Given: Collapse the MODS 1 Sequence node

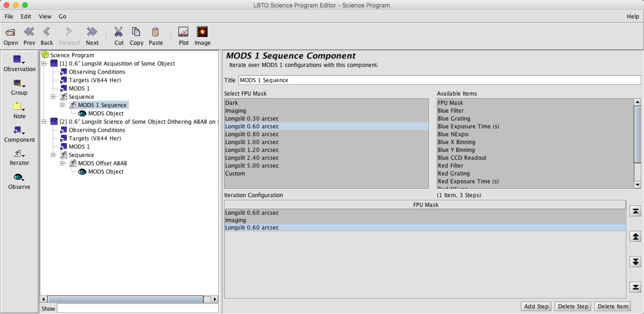Looking at the screenshot, I should 62,105.
